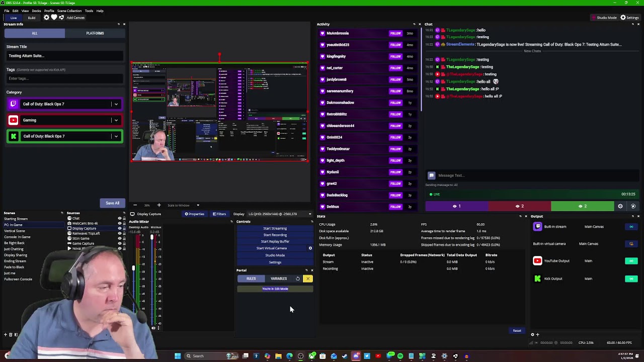The image size is (644, 362).
Task: Click the chat settings gear next to viewer counts
Action: point(620,206)
